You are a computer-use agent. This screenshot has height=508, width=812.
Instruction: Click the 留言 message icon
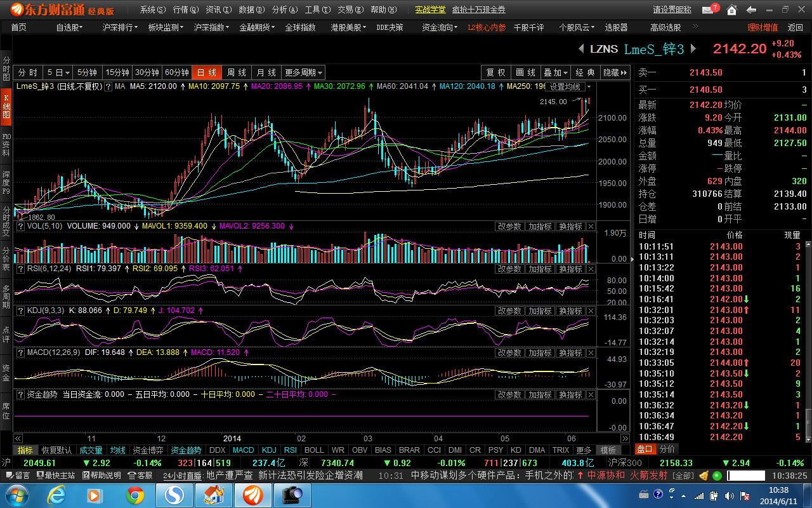(x=9, y=475)
